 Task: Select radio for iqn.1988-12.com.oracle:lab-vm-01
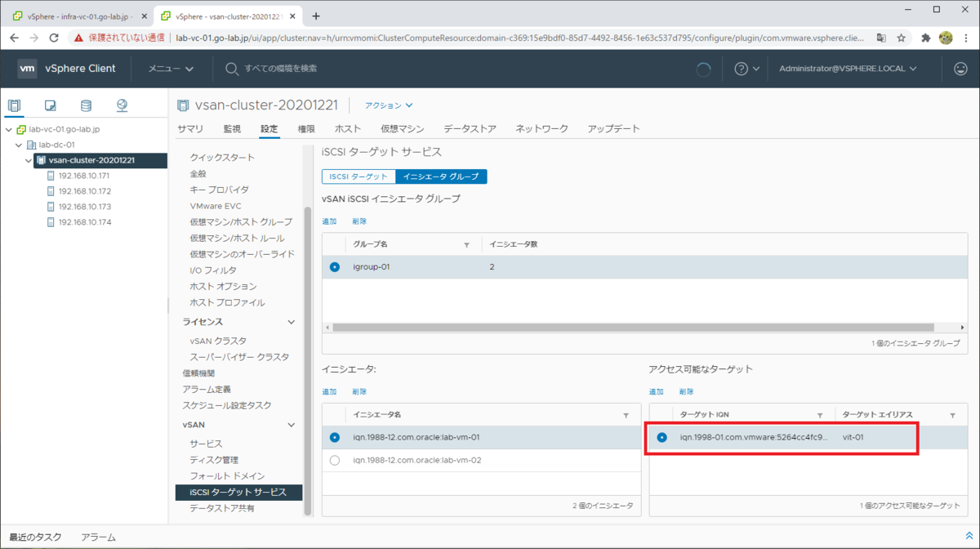[x=335, y=437]
